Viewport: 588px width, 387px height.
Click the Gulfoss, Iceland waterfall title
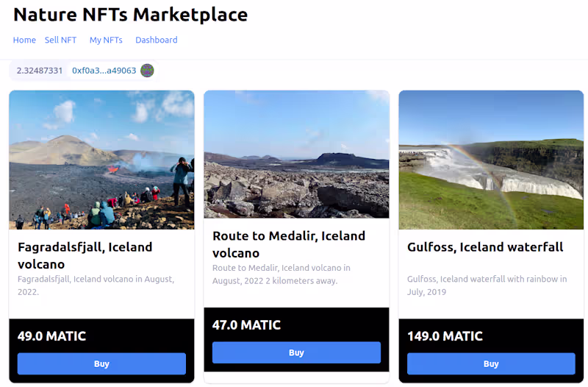click(x=485, y=247)
